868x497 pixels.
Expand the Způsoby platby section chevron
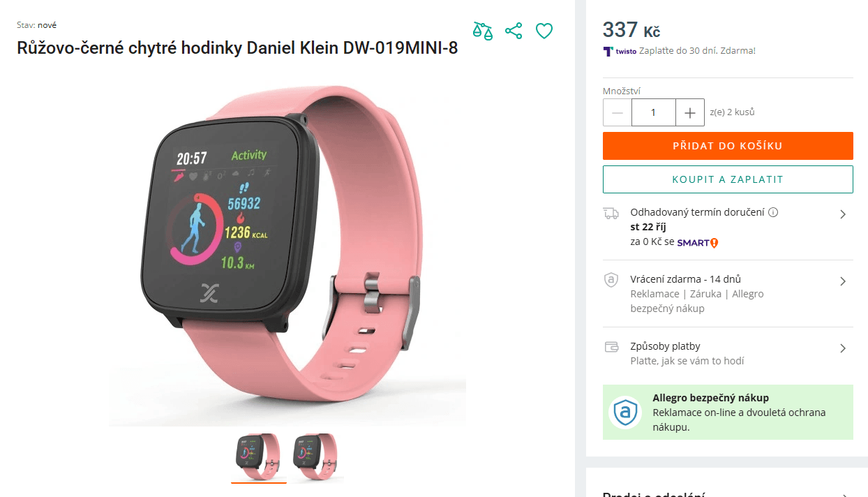(x=843, y=348)
